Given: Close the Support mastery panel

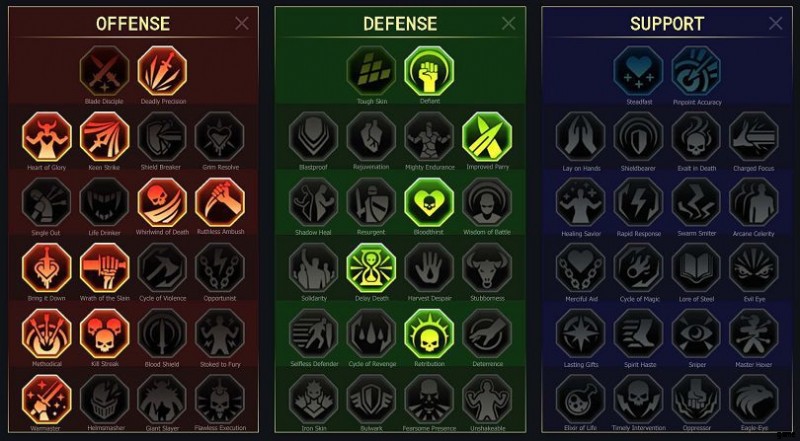Looking at the screenshot, I should pyautogui.click(x=776, y=23).
